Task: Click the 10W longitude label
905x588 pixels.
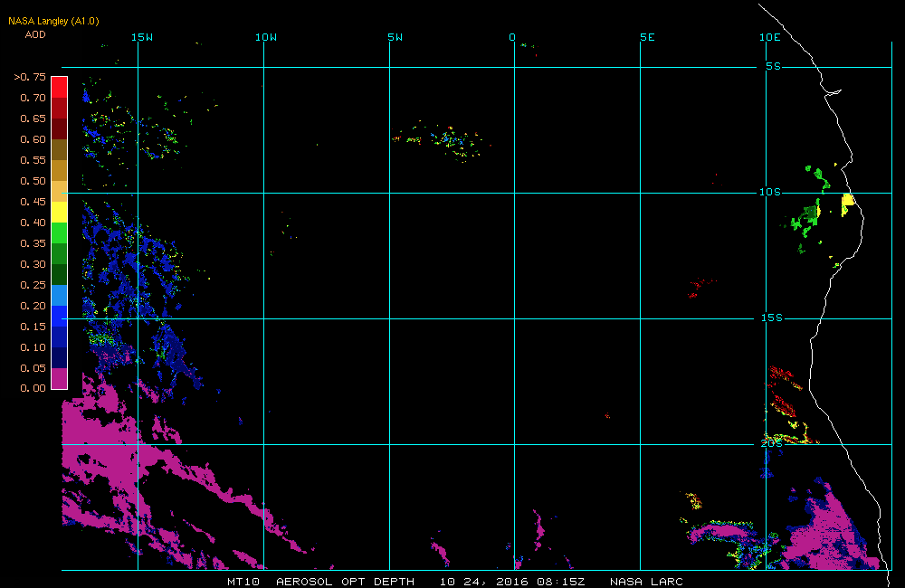Action: pos(266,37)
